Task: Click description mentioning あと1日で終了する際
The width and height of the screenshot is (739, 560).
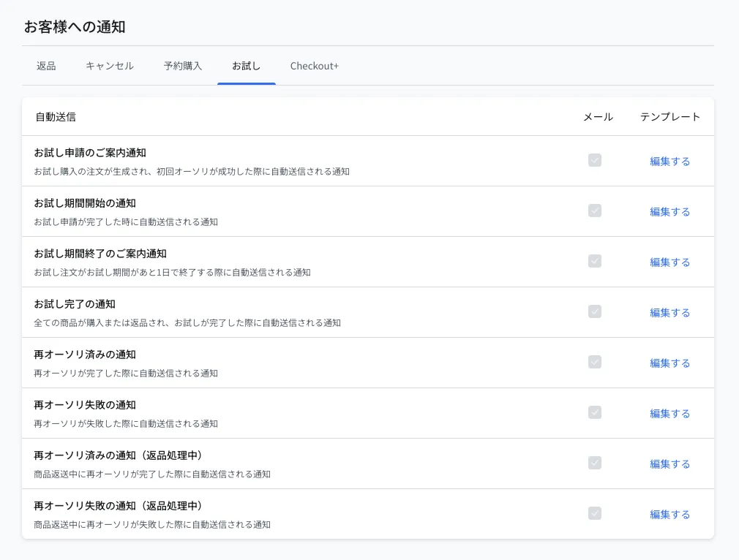Action: (x=172, y=272)
